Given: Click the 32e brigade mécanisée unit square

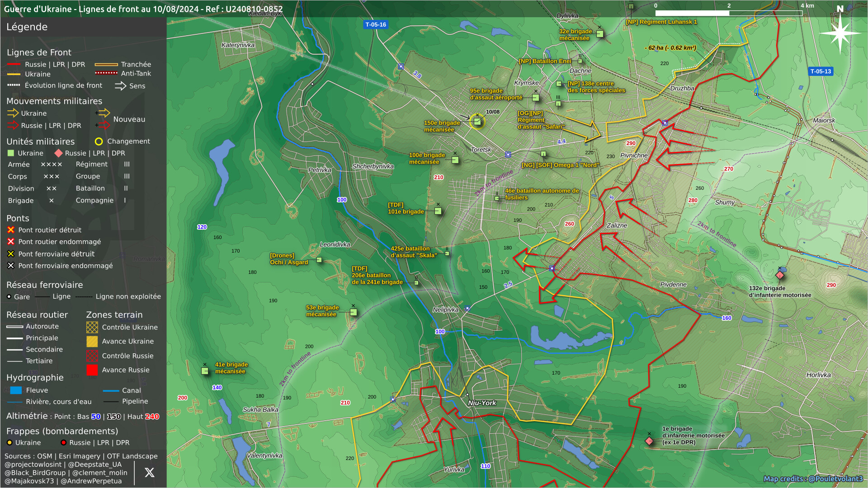Looking at the screenshot, I should tap(600, 34).
